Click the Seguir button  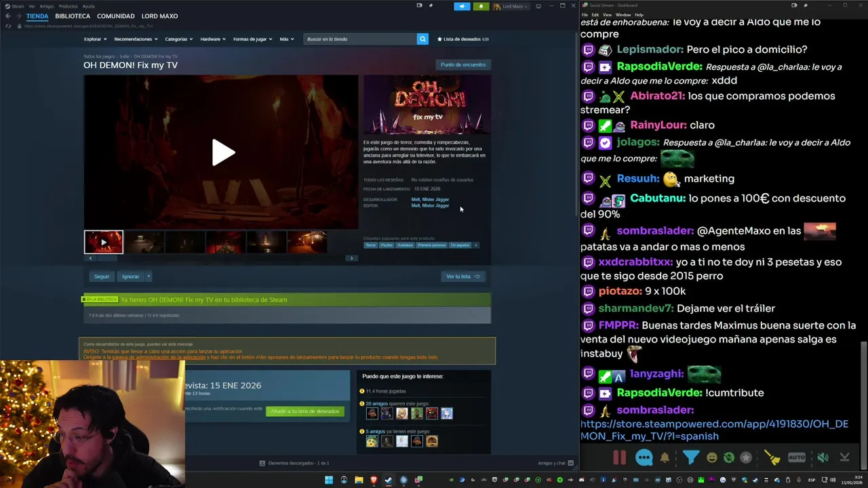click(102, 277)
